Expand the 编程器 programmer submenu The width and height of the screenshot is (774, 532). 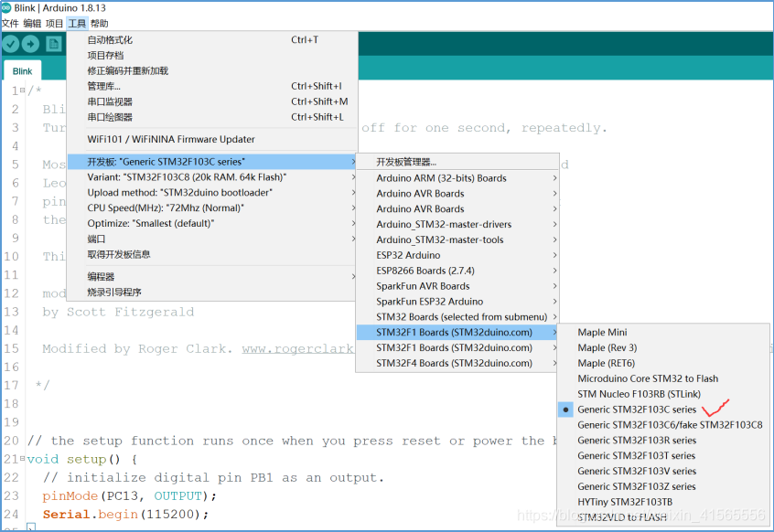212,277
